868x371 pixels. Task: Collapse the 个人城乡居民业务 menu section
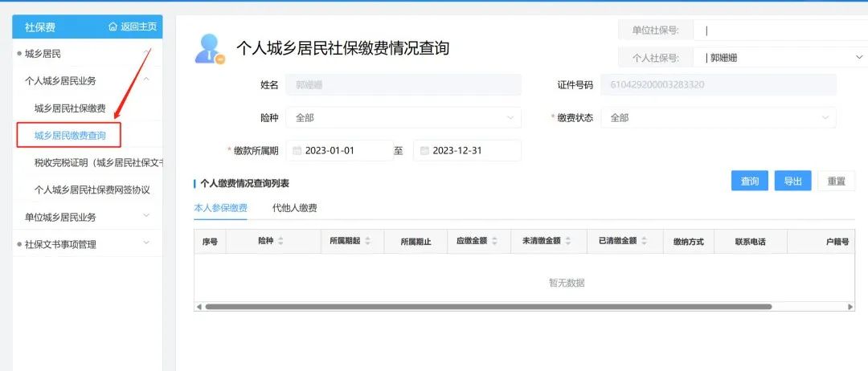coord(146,80)
